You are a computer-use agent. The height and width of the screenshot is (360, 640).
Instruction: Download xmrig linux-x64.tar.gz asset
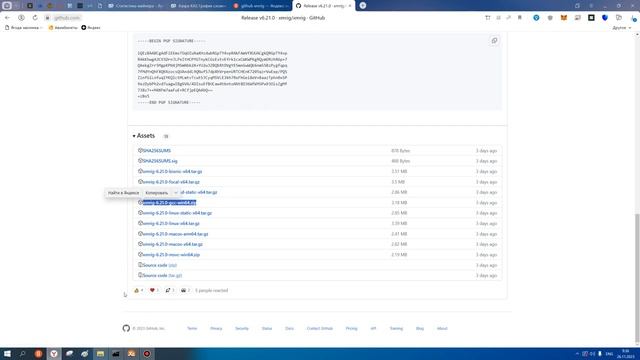(x=171, y=223)
